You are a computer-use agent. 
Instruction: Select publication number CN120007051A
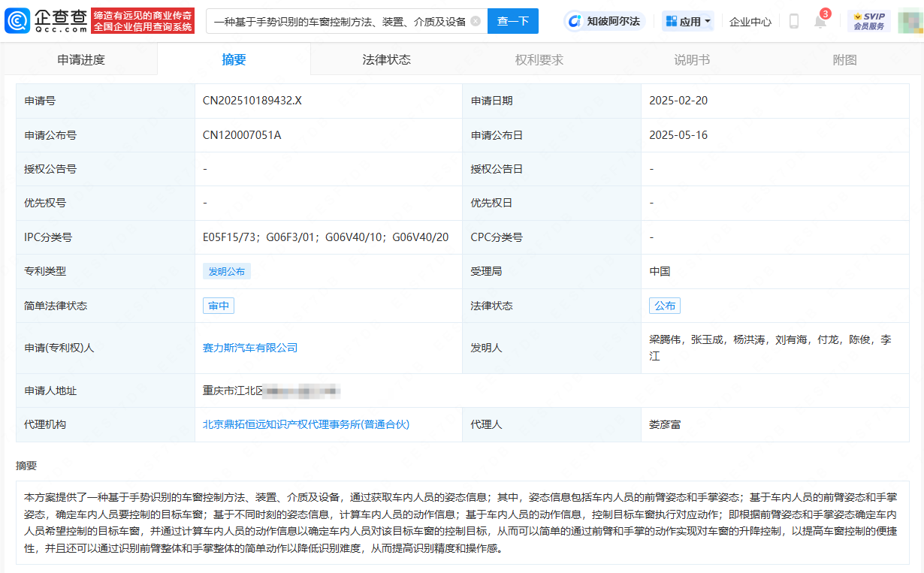coord(242,135)
